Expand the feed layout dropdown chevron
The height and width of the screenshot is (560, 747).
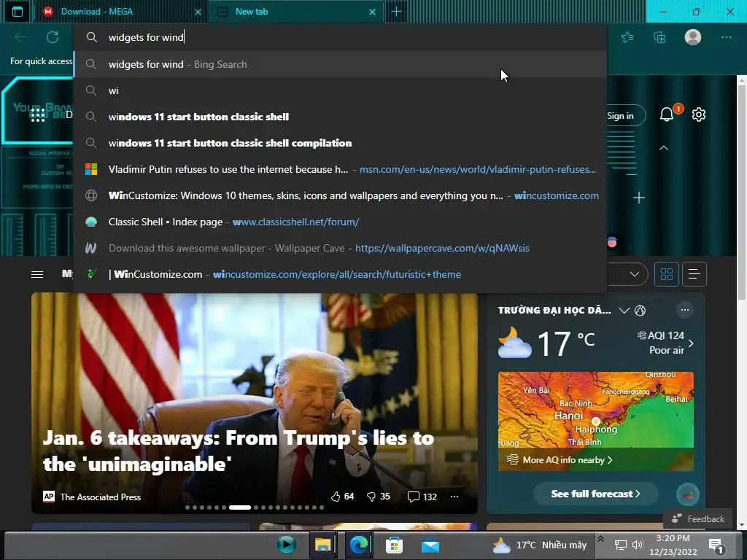tap(635, 274)
